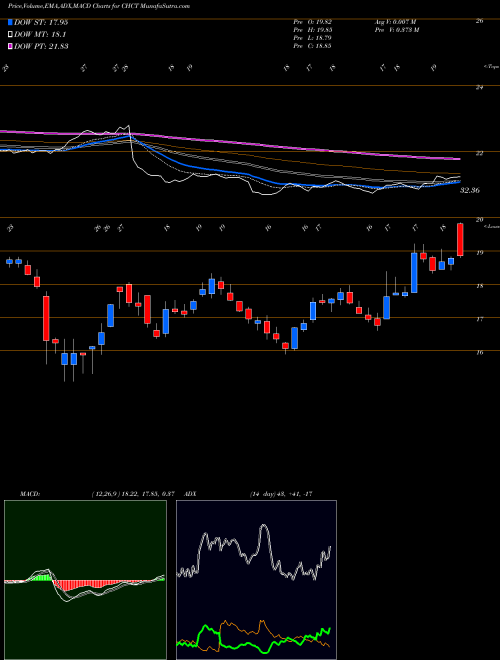Screen dimensions: 500x660
Task: Click the 24 price axis label
Action: [x=479, y=87]
